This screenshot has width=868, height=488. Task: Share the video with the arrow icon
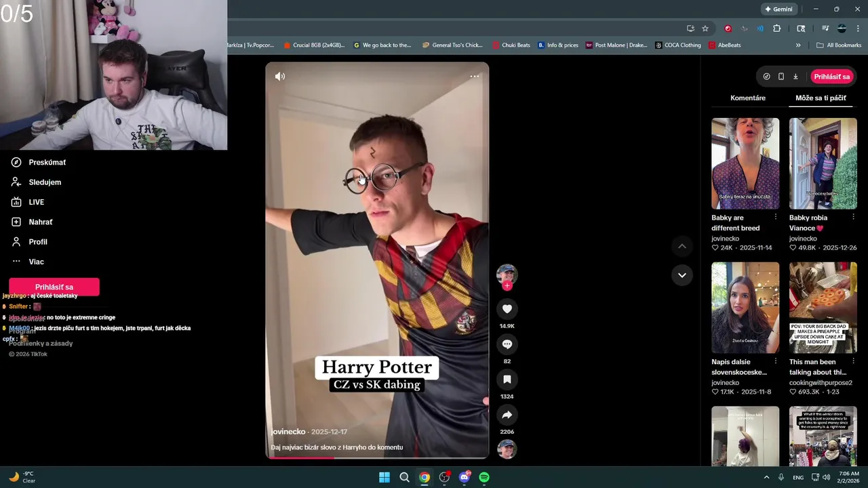coord(507,415)
